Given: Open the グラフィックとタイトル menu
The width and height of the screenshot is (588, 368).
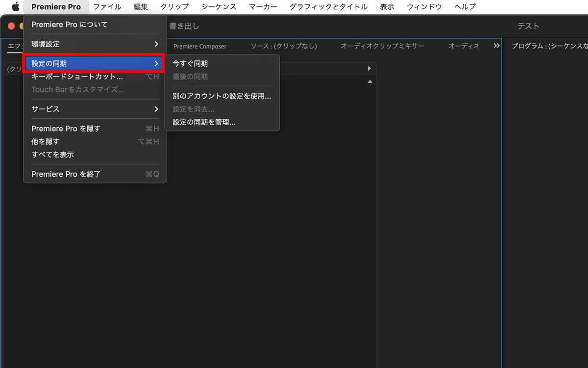Looking at the screenshot, I should click(x=328, y=7).
